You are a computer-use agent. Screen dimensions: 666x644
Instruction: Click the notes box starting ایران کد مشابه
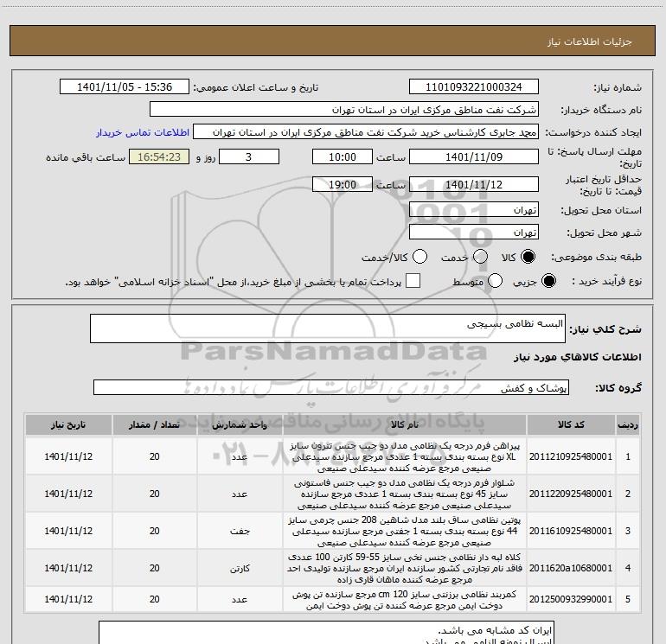[327, 633]
